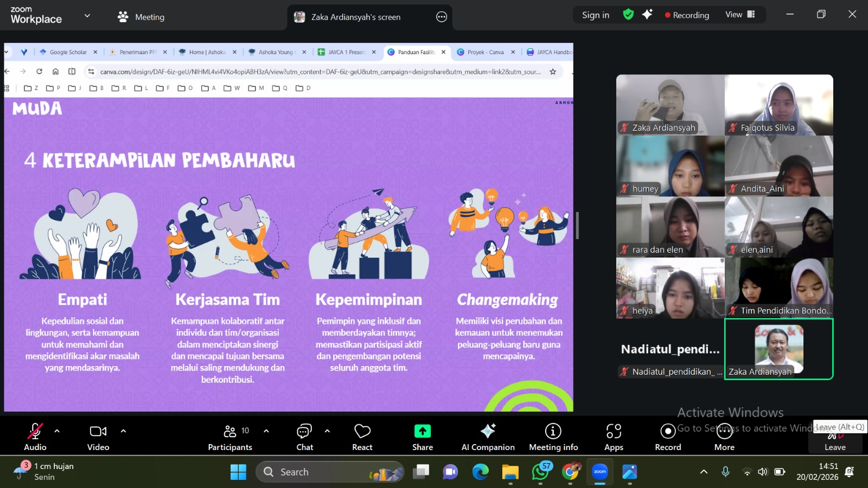
Task: Unmute the microphone Audio button
Action: coord(35,436)
